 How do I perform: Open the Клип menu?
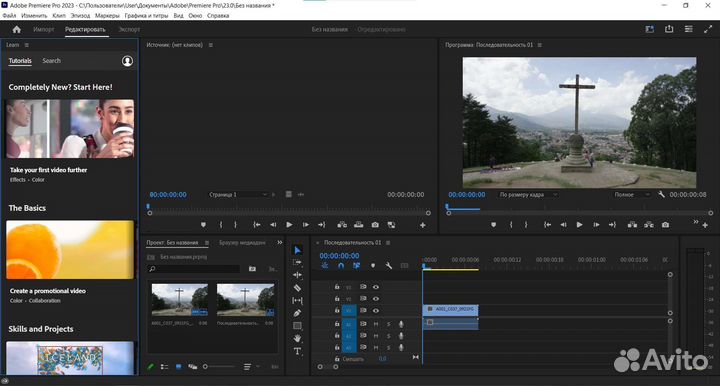coord(59,16)
